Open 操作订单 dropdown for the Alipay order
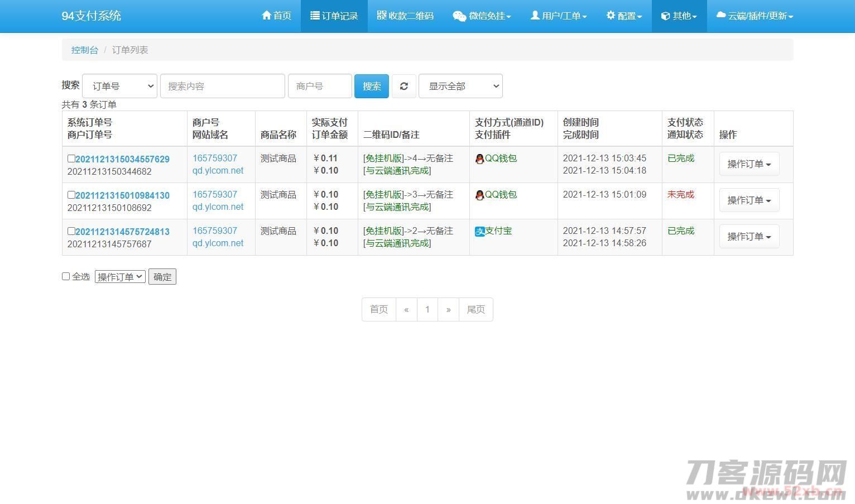Screen dimensions: 855x504 pyautogui.click(x=749, y=237)
